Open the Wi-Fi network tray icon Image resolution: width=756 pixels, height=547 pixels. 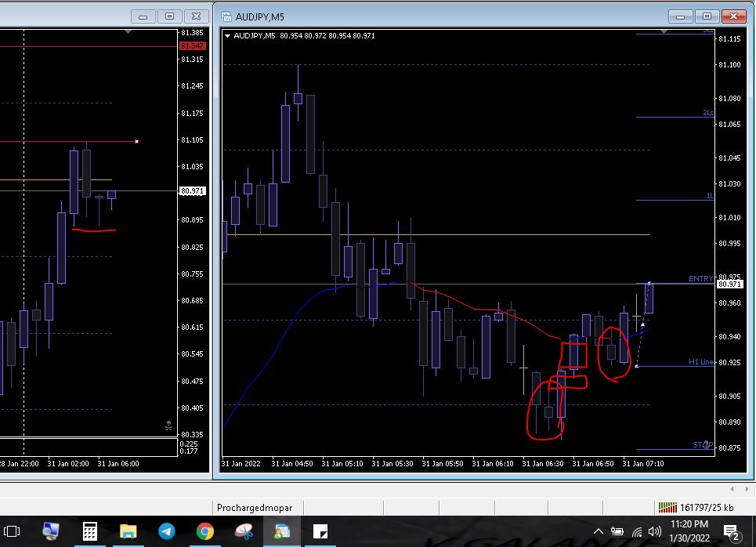point(637,532)
